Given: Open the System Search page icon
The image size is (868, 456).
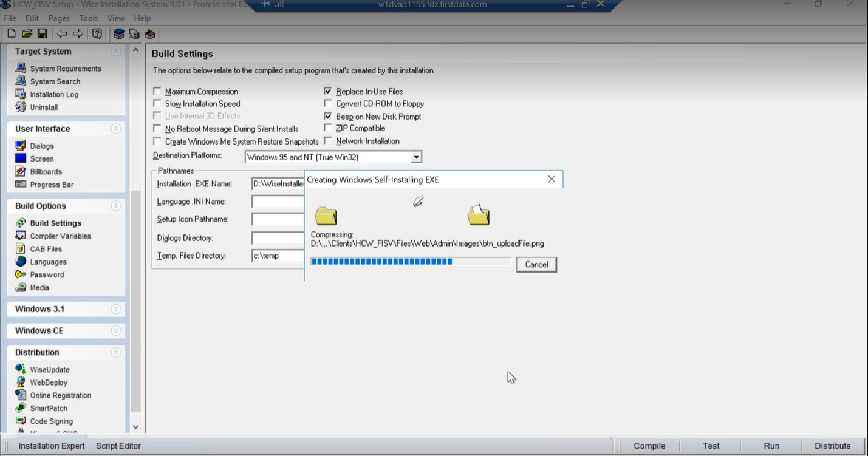Looking at the screenshot, I should 21,81.
